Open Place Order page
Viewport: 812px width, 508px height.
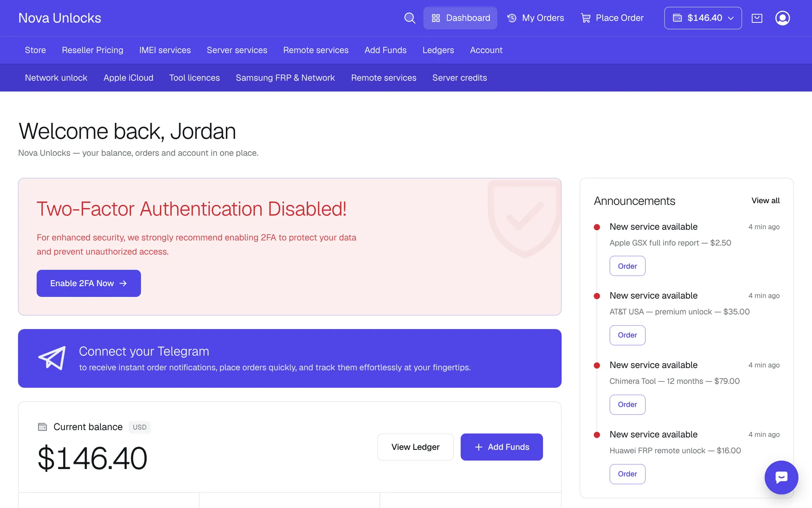[x=612, y=18]
